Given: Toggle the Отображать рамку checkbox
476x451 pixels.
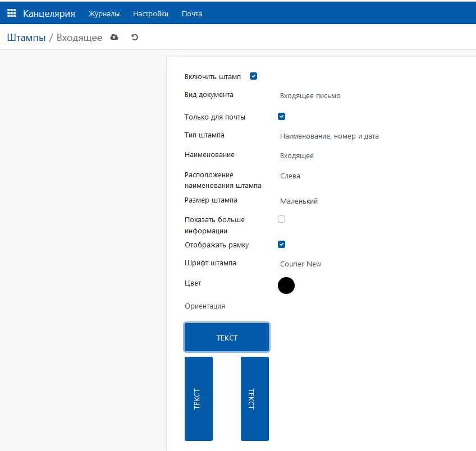Looking at the screenshot, I should coord(281,245).
